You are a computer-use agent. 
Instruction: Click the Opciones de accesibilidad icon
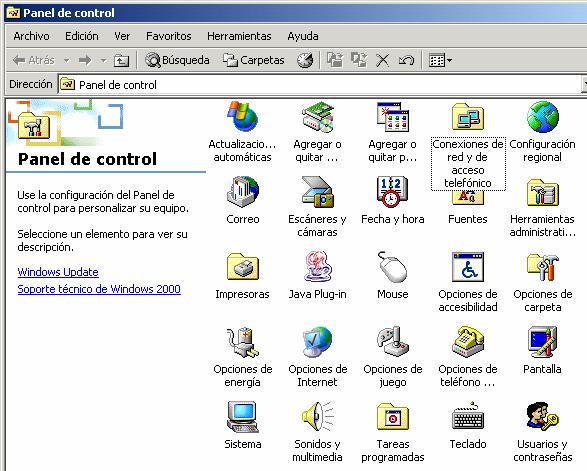468,267
